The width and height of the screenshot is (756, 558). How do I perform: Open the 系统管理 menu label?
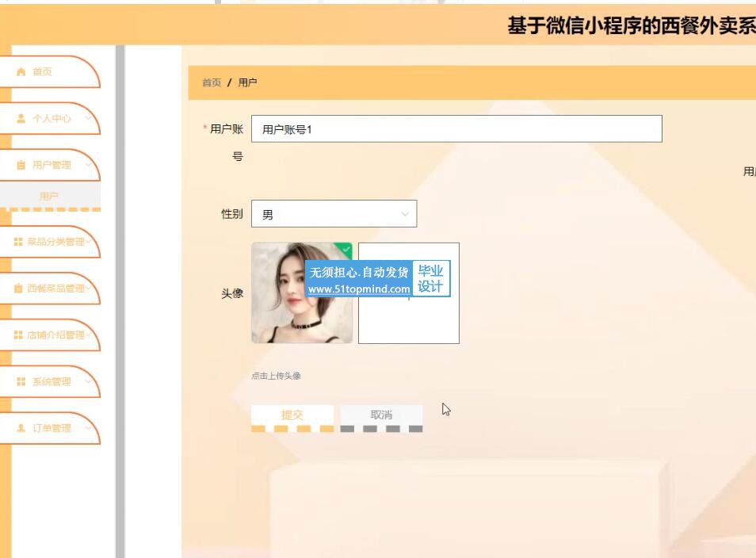(52, 382)
